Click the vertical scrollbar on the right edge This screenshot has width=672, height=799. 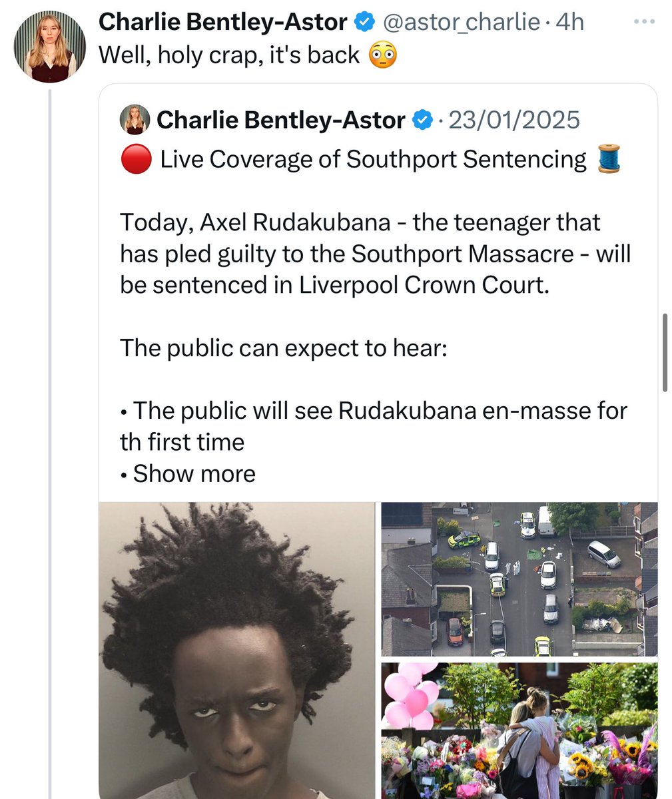tap(665, 353)
